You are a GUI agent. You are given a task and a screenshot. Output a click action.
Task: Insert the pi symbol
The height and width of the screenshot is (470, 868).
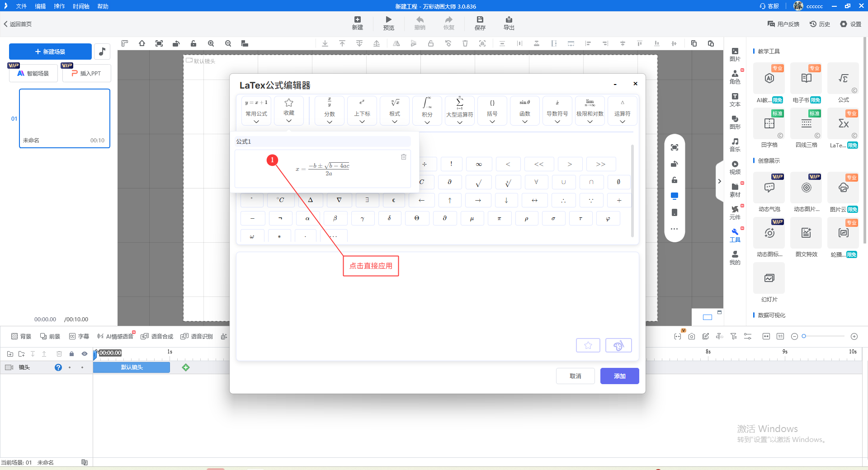(499, 218)
